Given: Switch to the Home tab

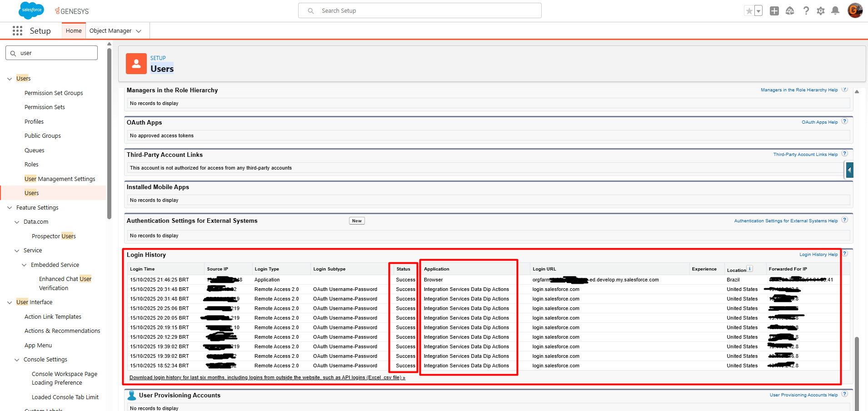Looking at the screenshot, I should [x=74, y=31].
